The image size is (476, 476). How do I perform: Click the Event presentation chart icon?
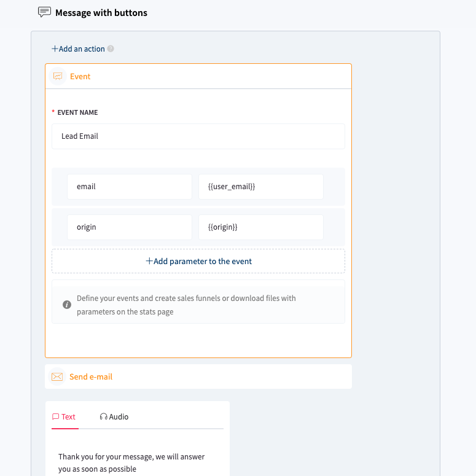pos(58,77)
